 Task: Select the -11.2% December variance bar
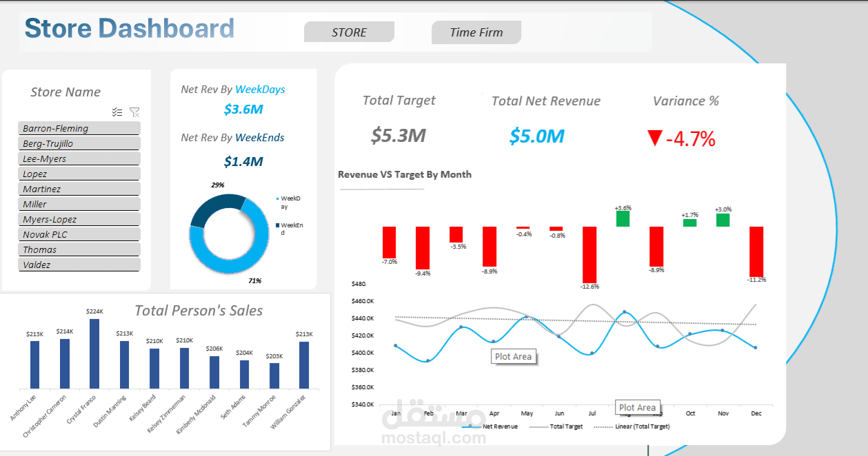pos(756,251)
